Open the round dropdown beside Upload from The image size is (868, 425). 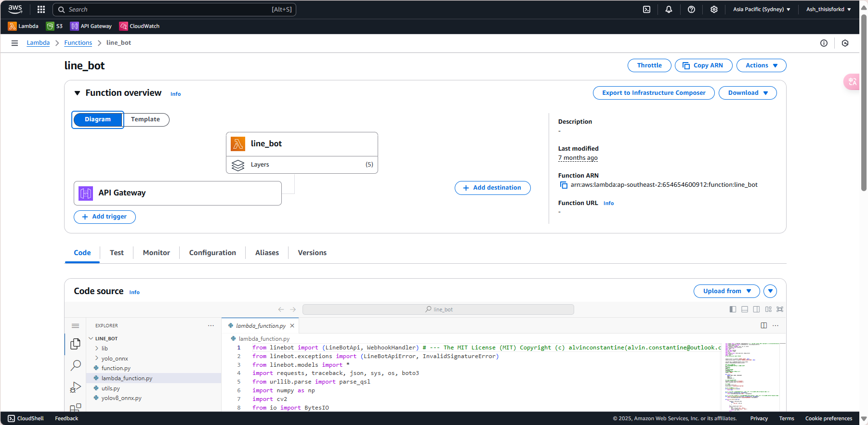point(770,291)
